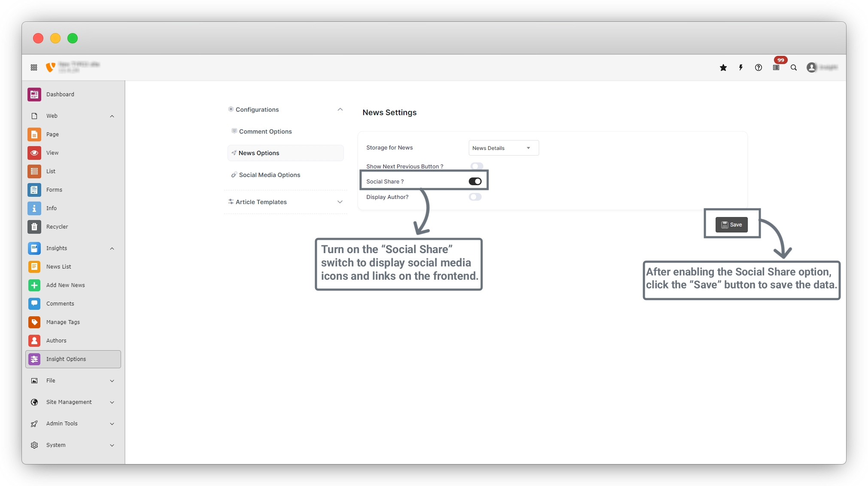Open the user account avatar menu
Image resolution: width=868 pixels, height=486 pixels.
pyautogui.click(x=811, y=67)
